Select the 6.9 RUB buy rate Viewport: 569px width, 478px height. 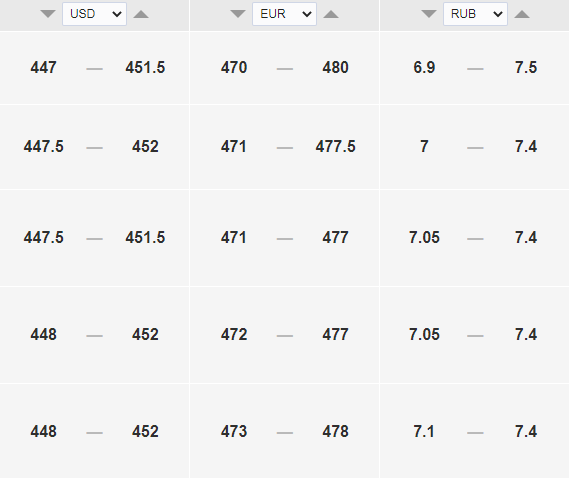(x=424, y=68)
